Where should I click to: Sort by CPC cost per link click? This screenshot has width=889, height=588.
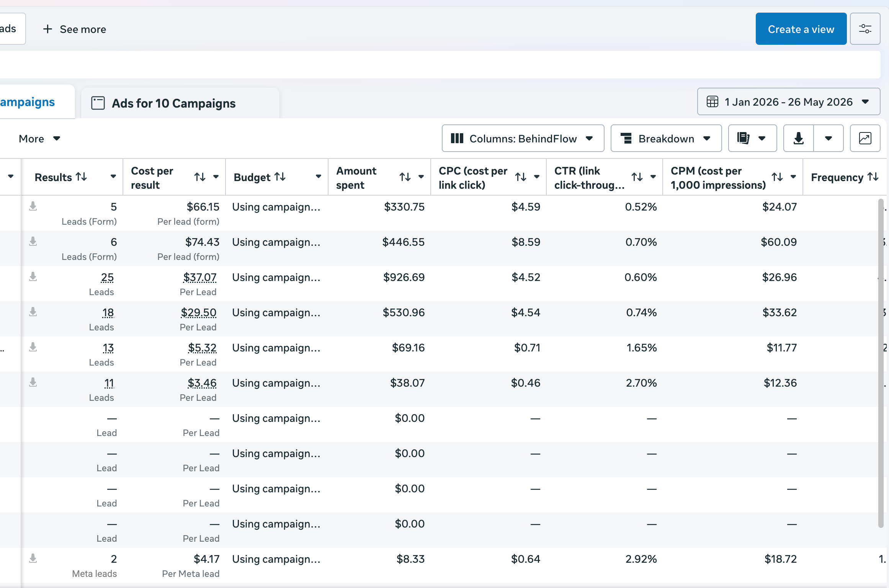click(521, 177)
